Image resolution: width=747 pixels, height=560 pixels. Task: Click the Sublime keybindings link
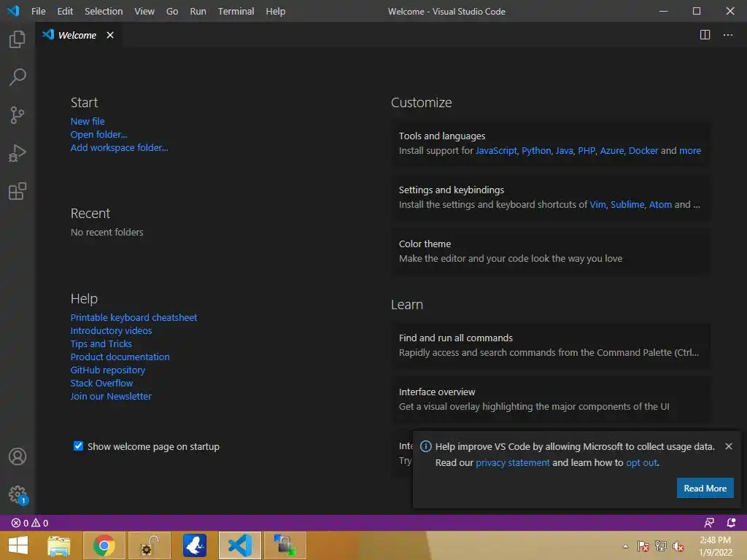(x=627, y=204)
